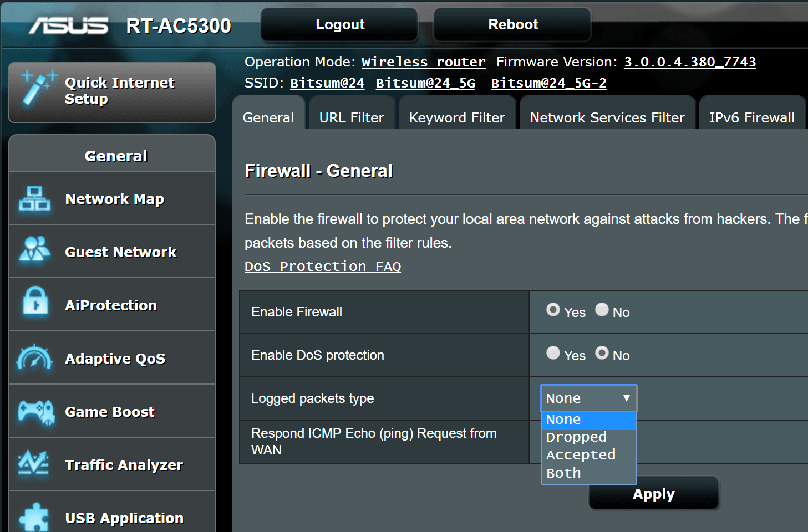Viewport: 808px width, 532px height.
Task: Click the General sidebar section header
Action: tap(116, 156)
